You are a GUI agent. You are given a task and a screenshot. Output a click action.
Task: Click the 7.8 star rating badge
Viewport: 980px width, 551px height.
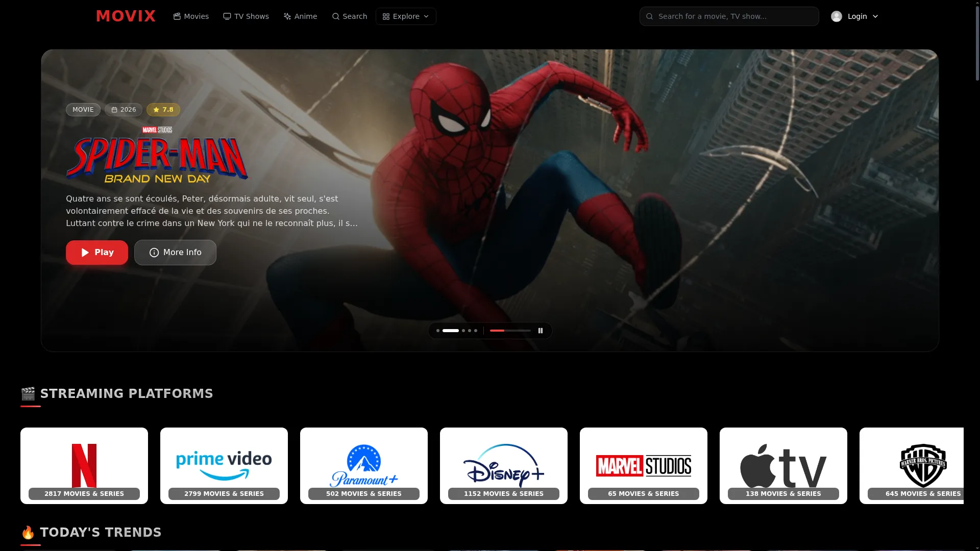coord(163,110)
